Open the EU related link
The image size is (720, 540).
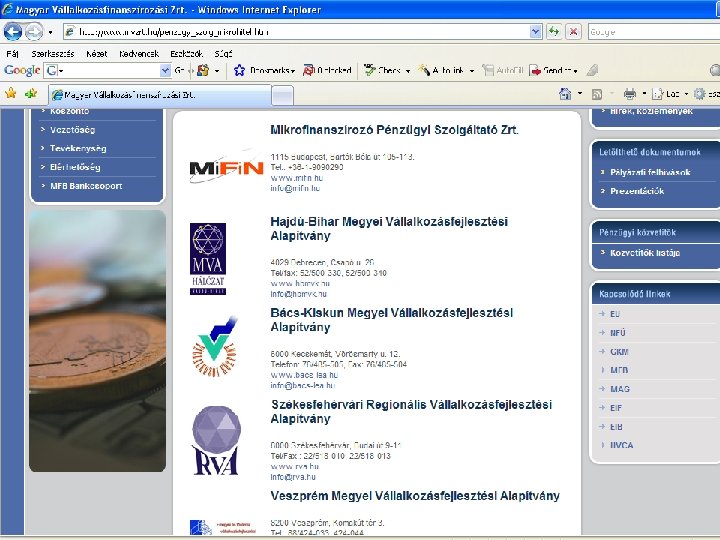[x=615, y=314]
